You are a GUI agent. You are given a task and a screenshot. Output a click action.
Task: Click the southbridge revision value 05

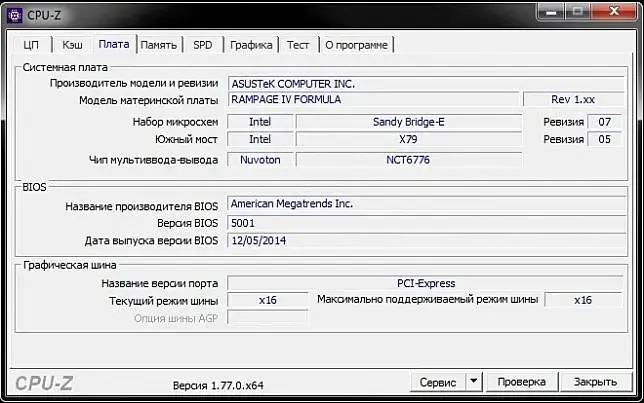605,139
